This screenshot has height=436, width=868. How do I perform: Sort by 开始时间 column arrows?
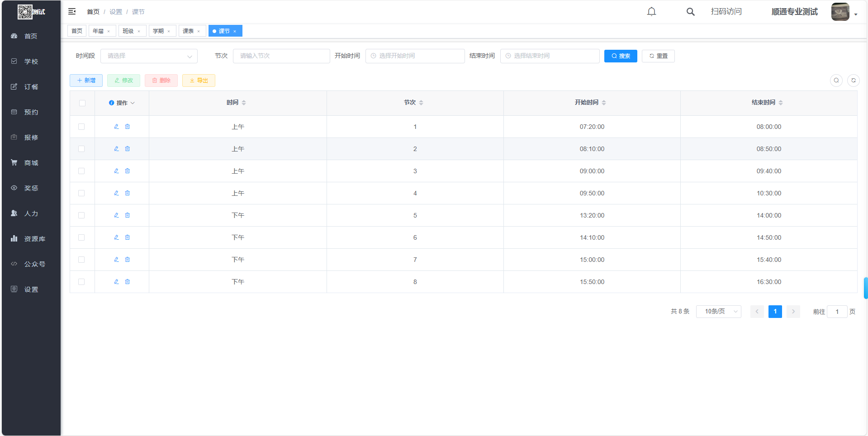point(604,103)
